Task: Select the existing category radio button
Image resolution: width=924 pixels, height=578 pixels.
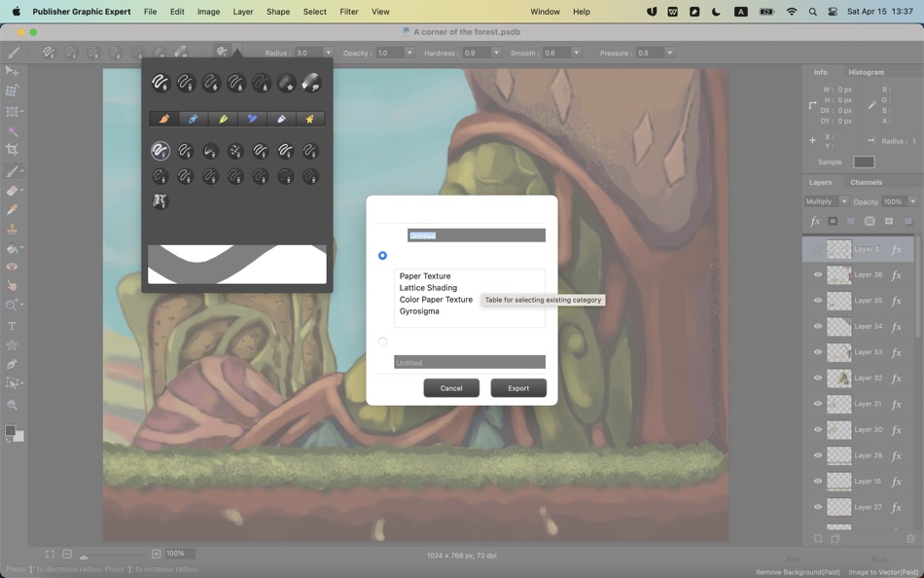Action: click(382, 255)
